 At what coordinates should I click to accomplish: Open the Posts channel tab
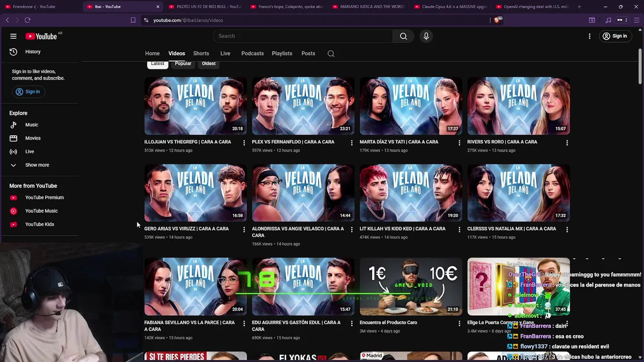(x=308, y=54)
